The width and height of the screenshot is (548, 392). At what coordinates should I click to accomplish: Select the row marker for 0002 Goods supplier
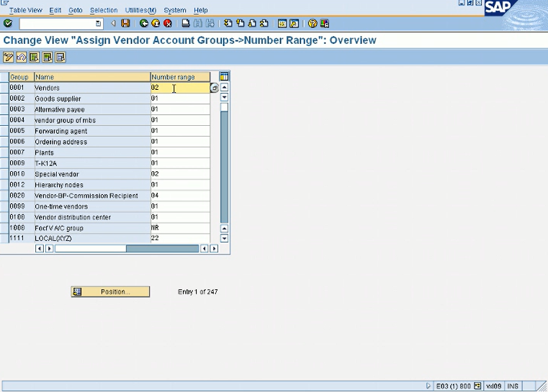pos(4,99)
